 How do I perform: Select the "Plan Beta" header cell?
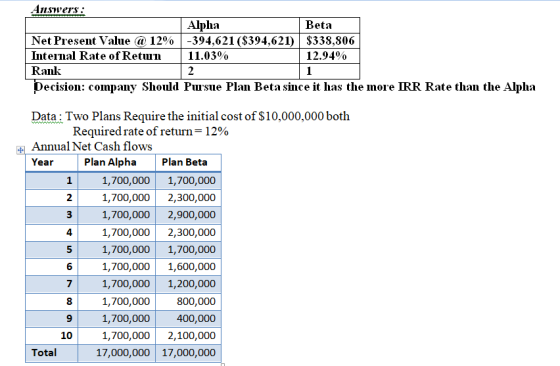188,162
